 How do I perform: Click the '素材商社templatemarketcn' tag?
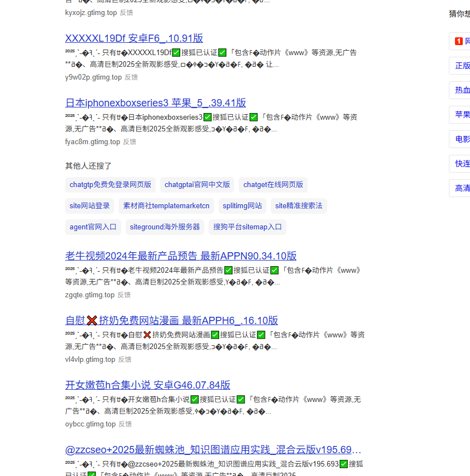[166, 205]
